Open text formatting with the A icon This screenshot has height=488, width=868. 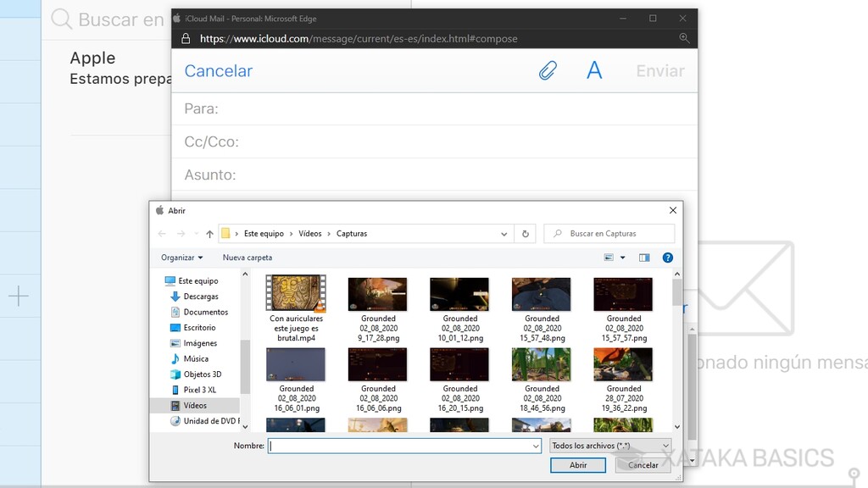594,71
